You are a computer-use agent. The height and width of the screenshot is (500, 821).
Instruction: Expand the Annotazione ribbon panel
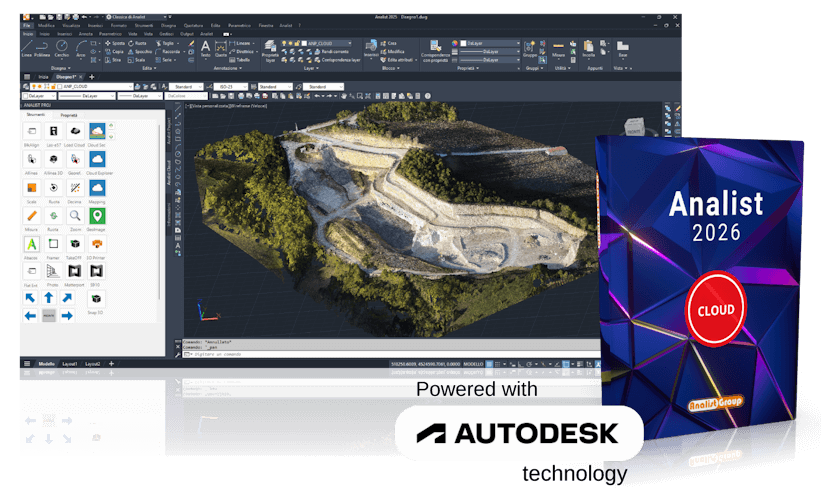pyautogui.click(x=228, y=68)
